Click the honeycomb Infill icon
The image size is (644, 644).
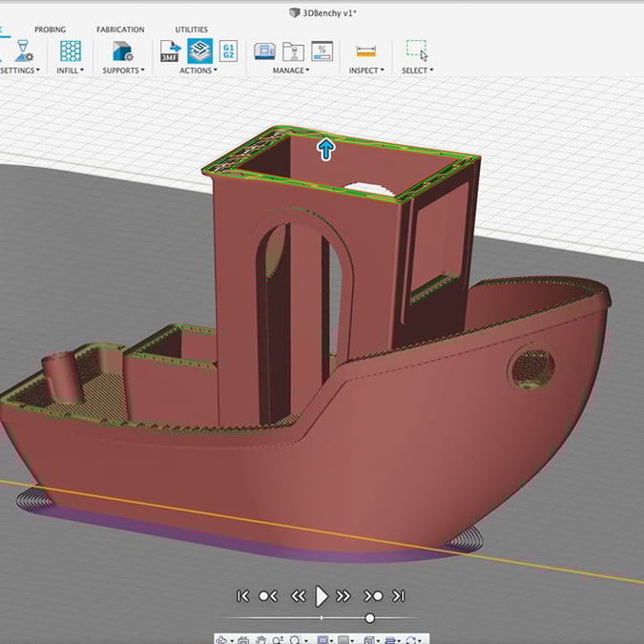click(71, 51)
